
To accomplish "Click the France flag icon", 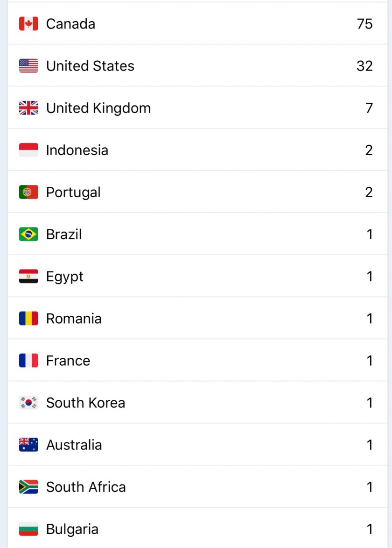I will coord(28,361).
